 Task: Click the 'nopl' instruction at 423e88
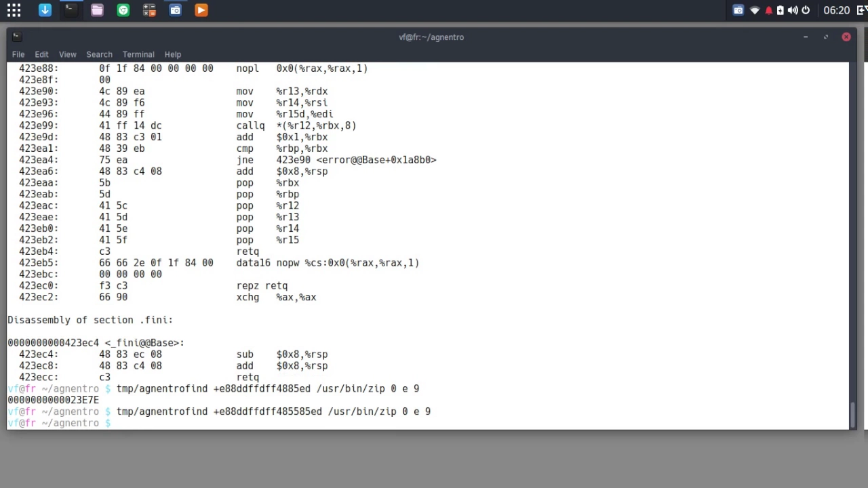[x=302, y=68]
